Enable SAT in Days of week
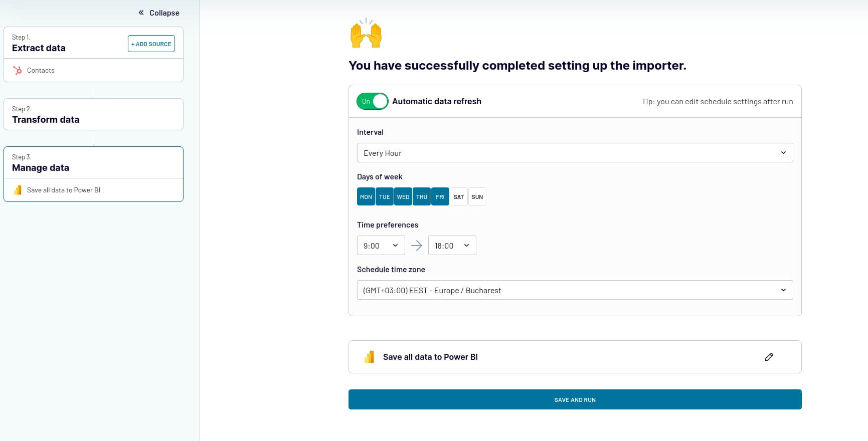This screenshot has width=868, height=441. click(458, 196)
